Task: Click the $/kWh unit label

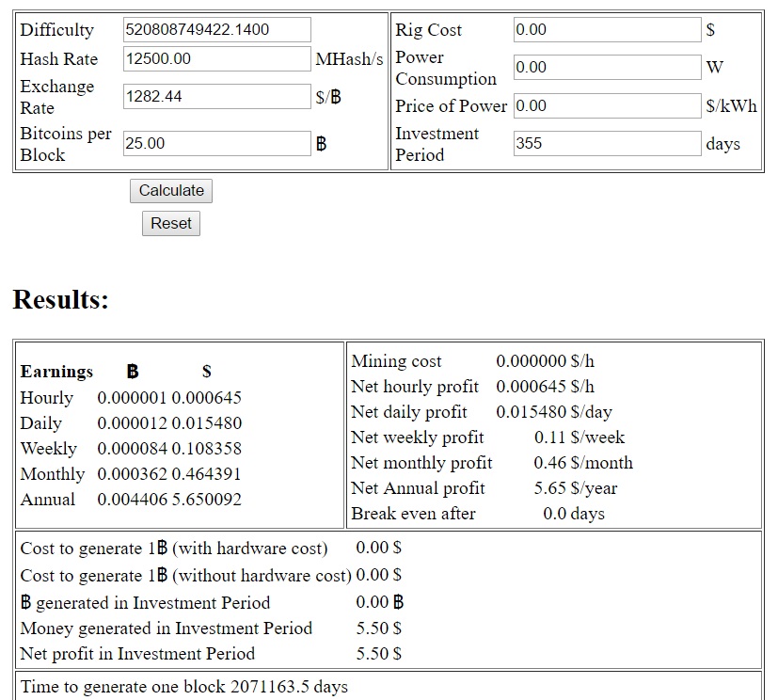Action: pyautogui.click(x=731, y=106)
